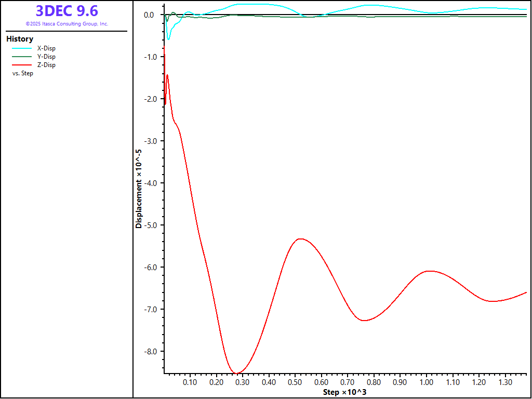The width and height of the screenshot is (532, 399).
Task: Select the Y-Disp legend label
Action: point(46,57)
